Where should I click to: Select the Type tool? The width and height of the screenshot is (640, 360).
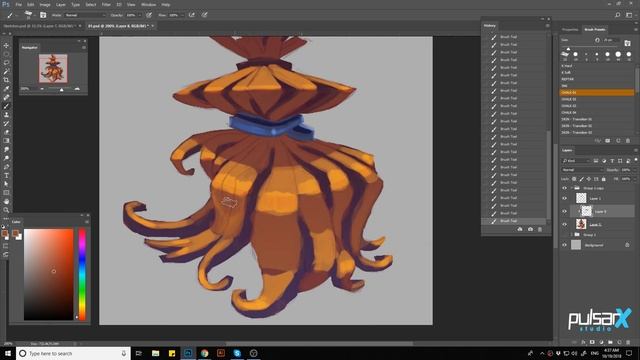click(x=6, y=176)
